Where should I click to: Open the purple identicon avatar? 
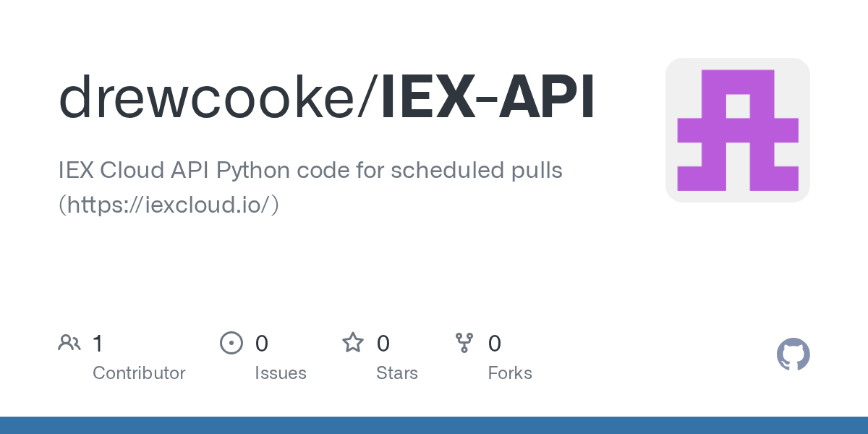pos(737,130)
